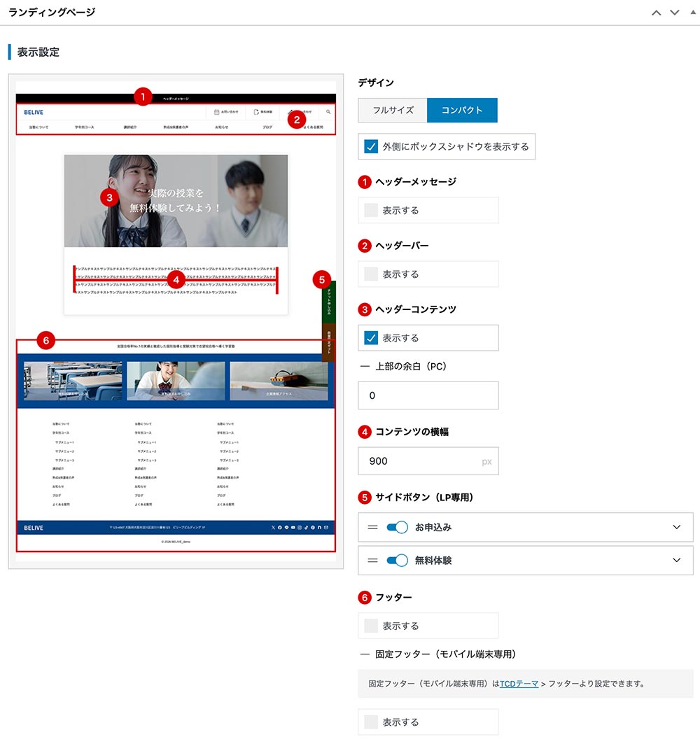The width and height of the screenshot is (700, 744).
Task: Click the Instagram icon in the footer preview
Action: tap(300, 528)
